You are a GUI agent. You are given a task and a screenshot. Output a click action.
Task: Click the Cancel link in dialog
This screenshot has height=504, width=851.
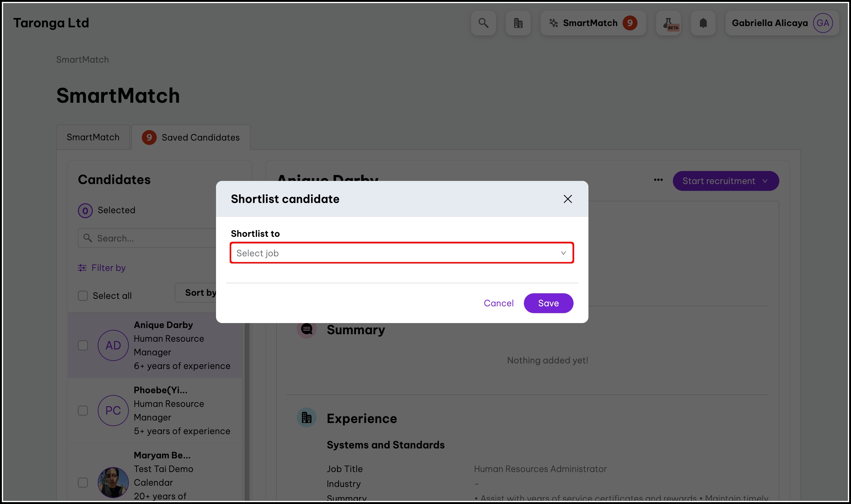(x=498, y=303)
